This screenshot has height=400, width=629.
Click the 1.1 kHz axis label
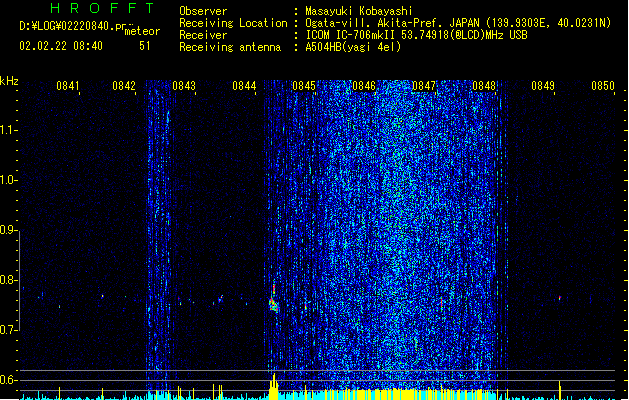tap(8, 130)
